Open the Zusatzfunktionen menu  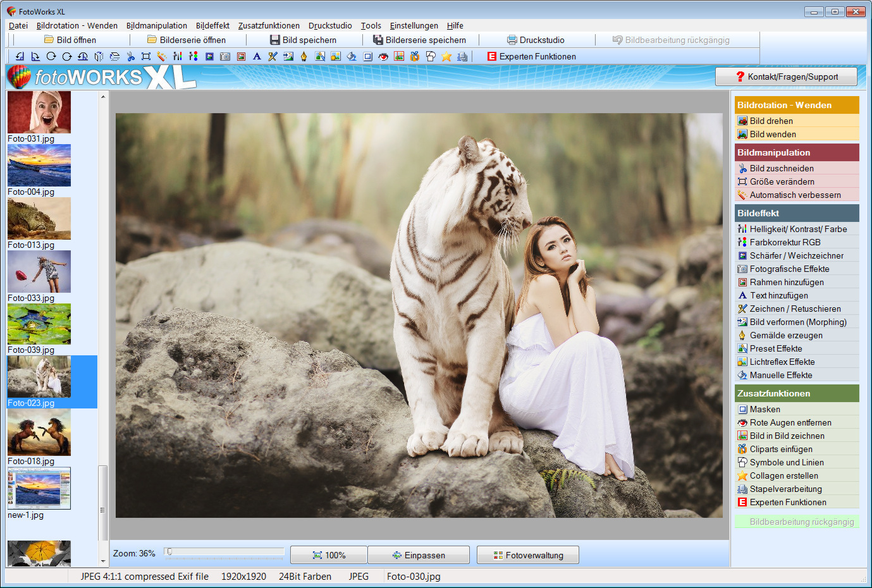point(269,25)
